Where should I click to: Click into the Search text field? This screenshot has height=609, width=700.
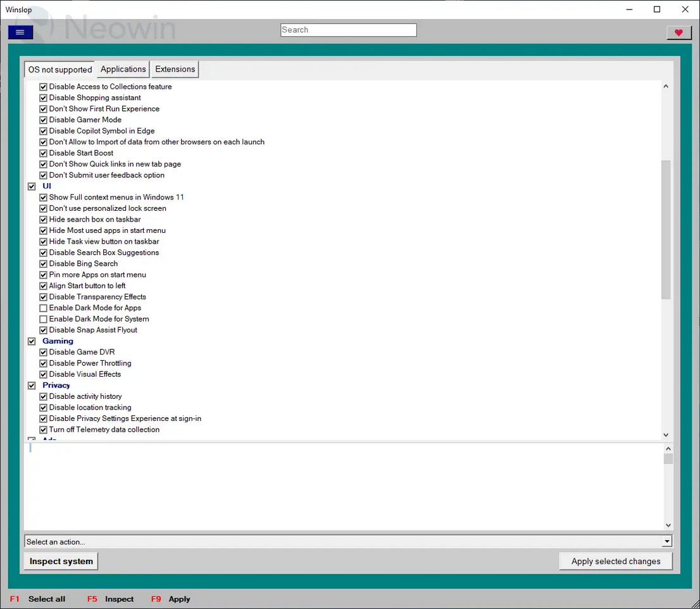coord(349,30)
